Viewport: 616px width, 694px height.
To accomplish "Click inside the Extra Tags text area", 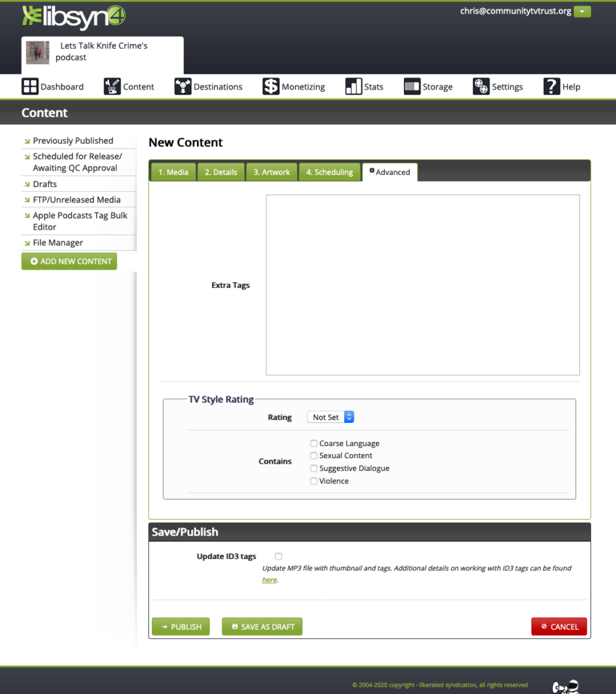I will click(423, 285).
